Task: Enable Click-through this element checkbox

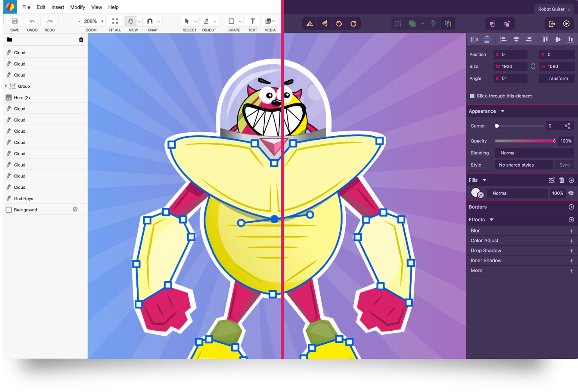Action: click(472, 96)
